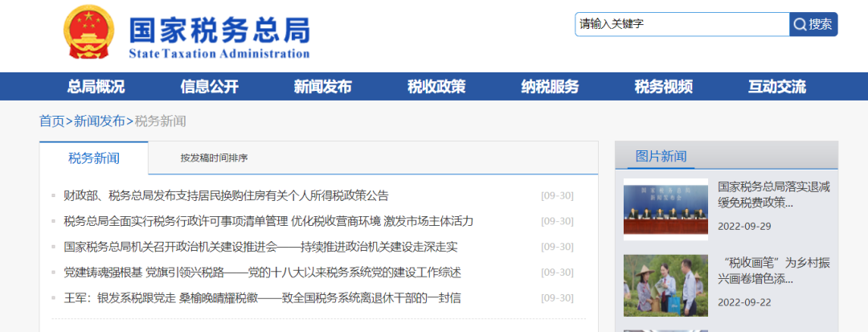Open article 国家税务总局机关召开政治机关建设推进会
868x332 pixels.
coord(260,247)
